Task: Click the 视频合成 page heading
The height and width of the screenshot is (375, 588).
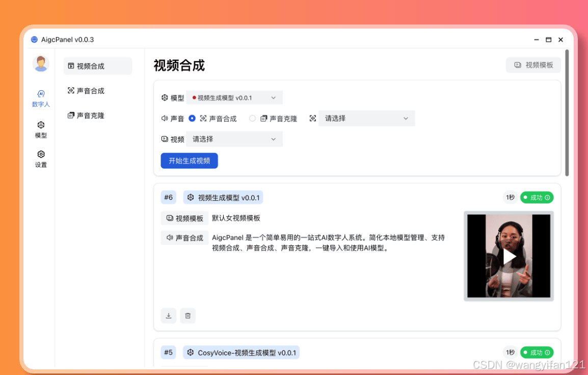Action: (x=179, y=65)
